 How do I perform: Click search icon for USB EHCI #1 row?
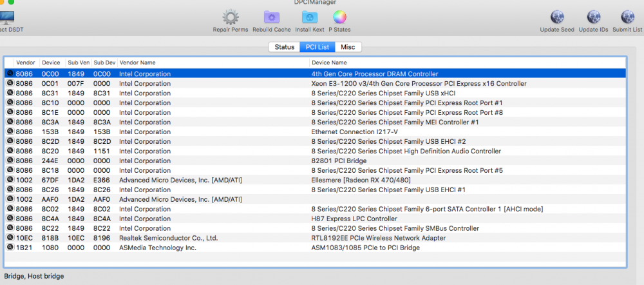coord(10,190)
